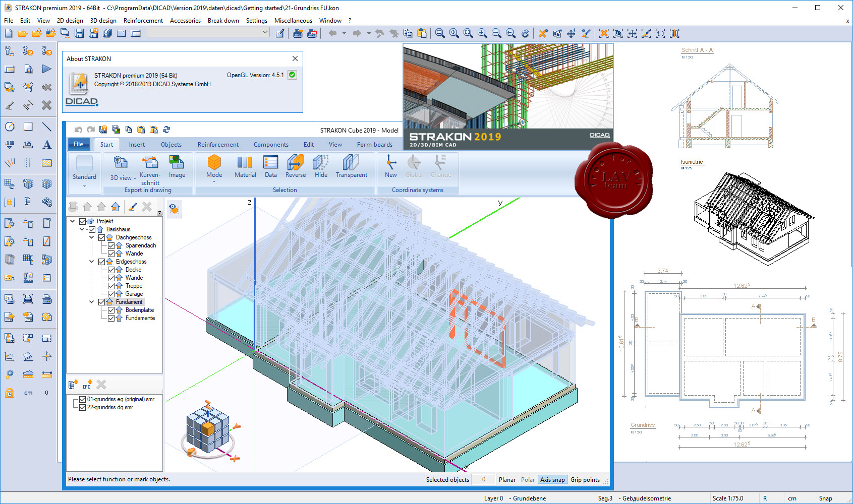Click the navigation cube in the 3D viewport

tap(208, 429)
